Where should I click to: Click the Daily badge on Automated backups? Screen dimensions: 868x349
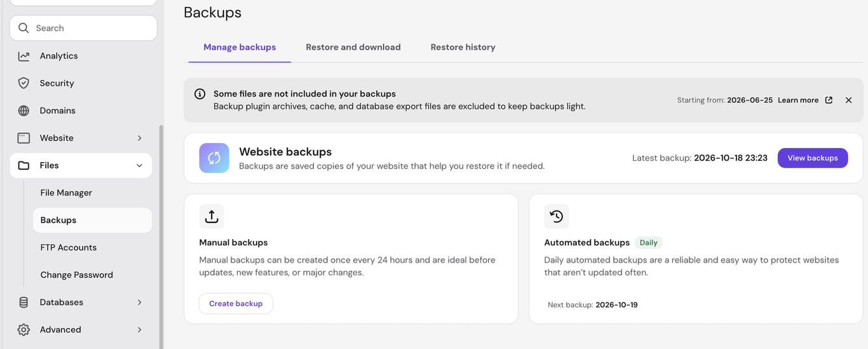pyautogui.click(x=648, y=243)
